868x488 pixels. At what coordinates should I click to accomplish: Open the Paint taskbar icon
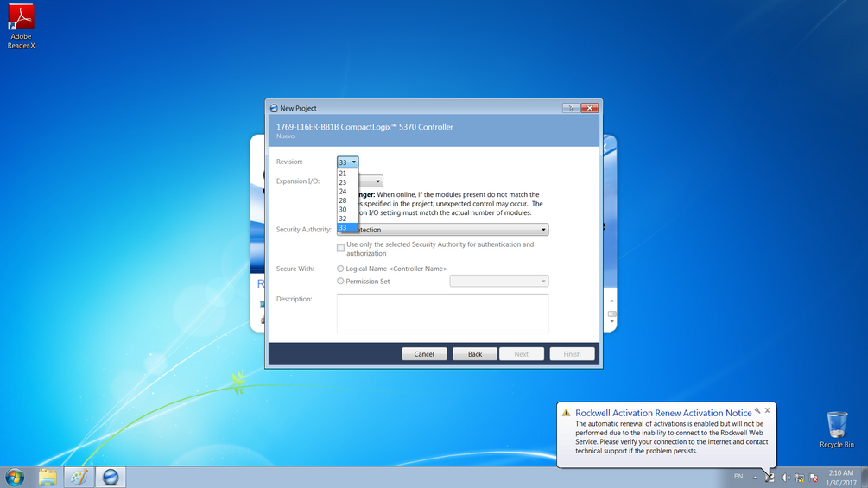click(x=79, y=477)
